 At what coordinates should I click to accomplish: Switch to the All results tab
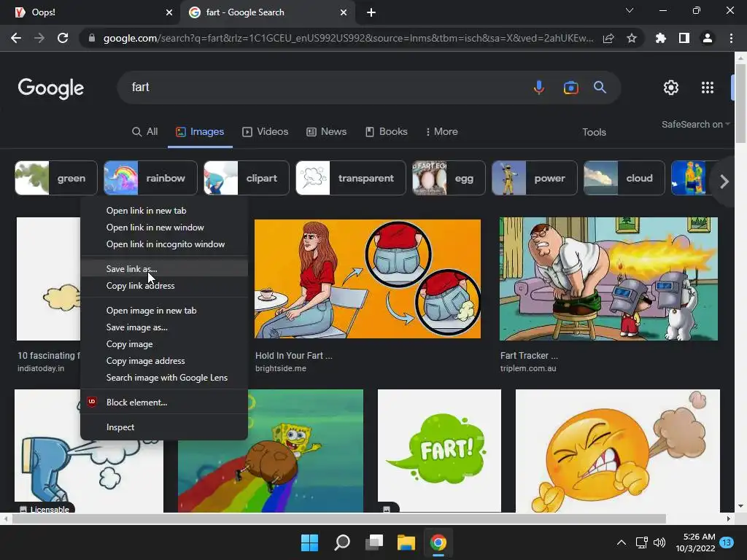point(145,132)
